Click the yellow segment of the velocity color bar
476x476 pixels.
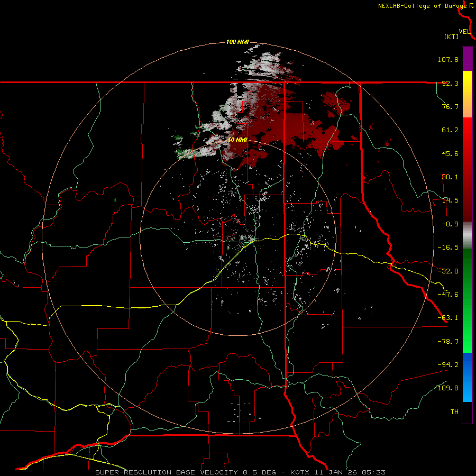(x=467, y=83)
